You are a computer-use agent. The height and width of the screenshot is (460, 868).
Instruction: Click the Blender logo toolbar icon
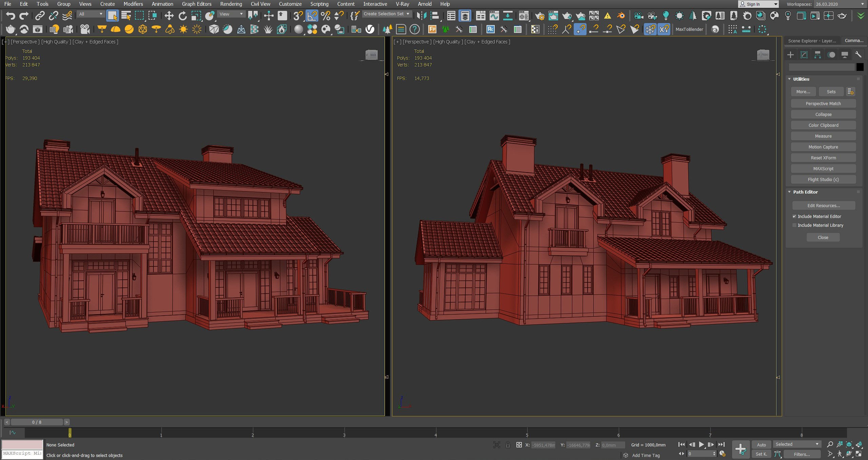pos(621,16)
